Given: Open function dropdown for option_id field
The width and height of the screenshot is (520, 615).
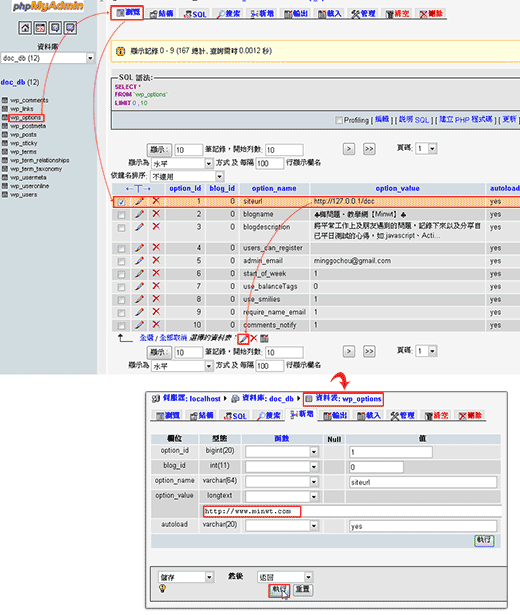Looking at the screenshot, I should [282, 452].
